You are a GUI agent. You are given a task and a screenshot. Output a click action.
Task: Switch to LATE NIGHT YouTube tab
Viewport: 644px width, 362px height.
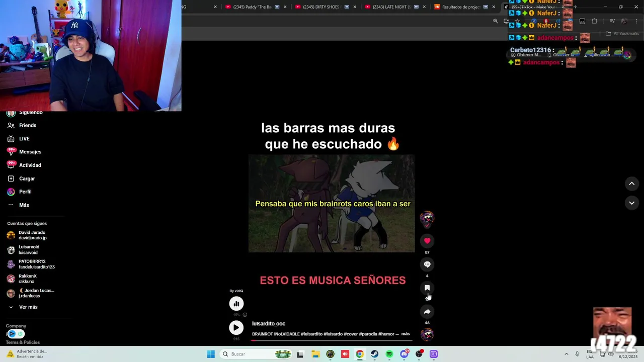(390, 7)
